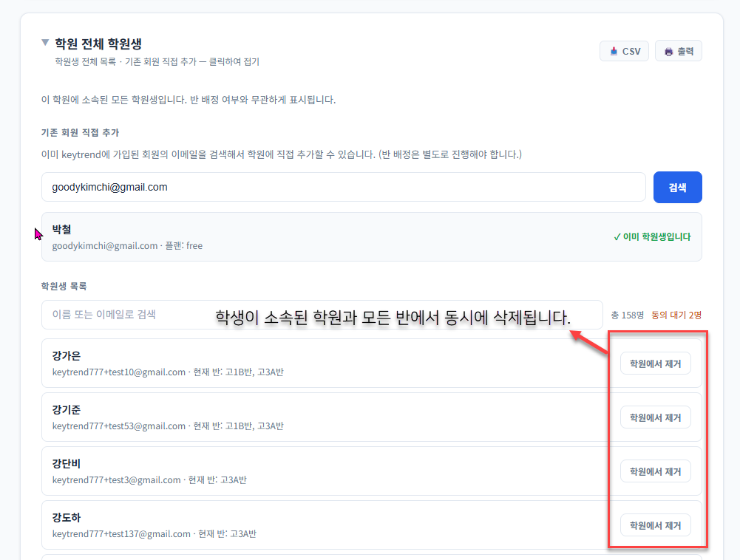
Task: Select student name 강도하
Action: (x=66, y=517)
